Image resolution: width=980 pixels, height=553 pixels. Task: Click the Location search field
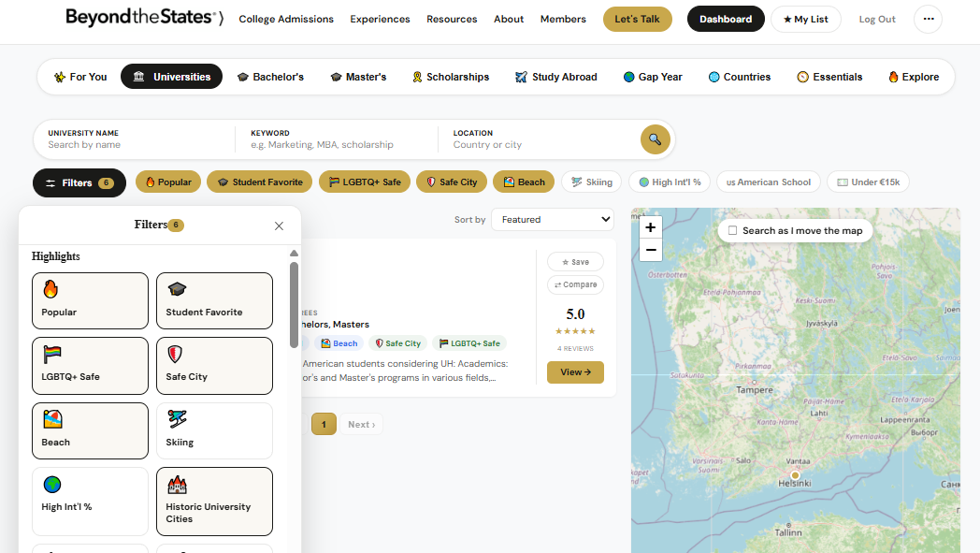(x=539, y=139)
